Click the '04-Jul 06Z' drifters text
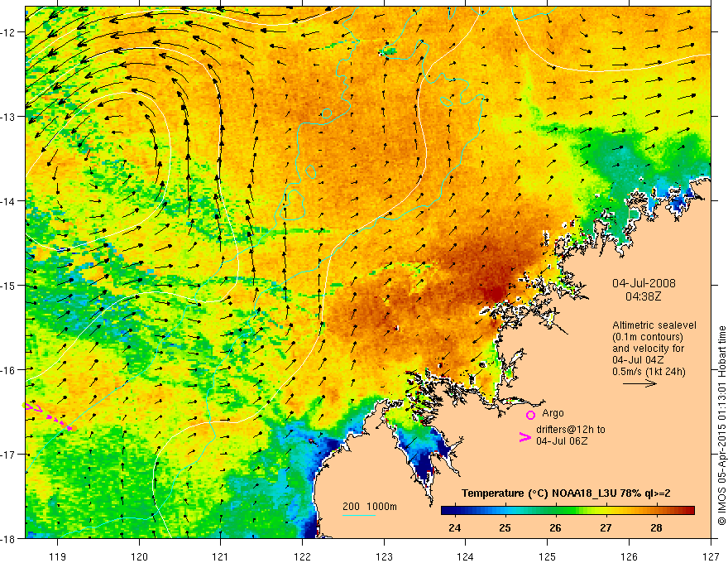 pyautogui.click(x=562, y=440)
